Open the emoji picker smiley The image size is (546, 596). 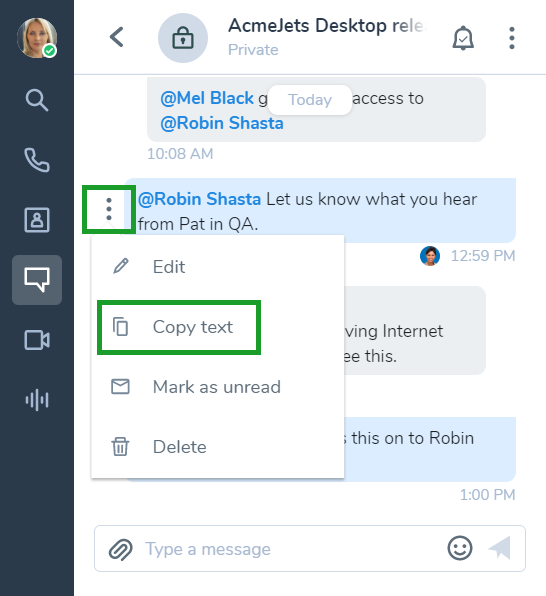460,548
